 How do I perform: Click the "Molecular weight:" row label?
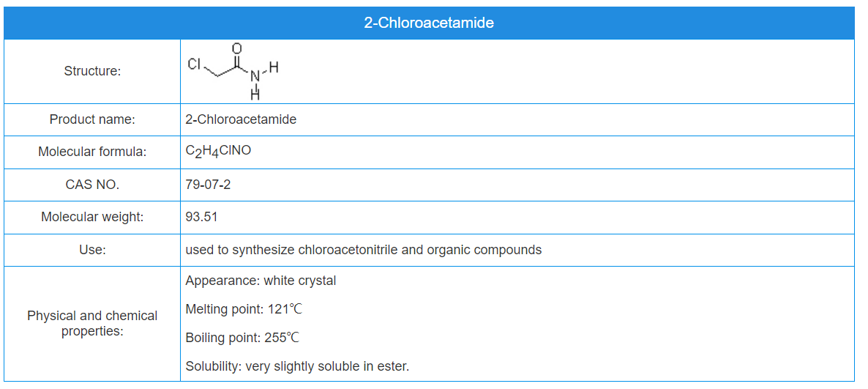coord(92,217)
